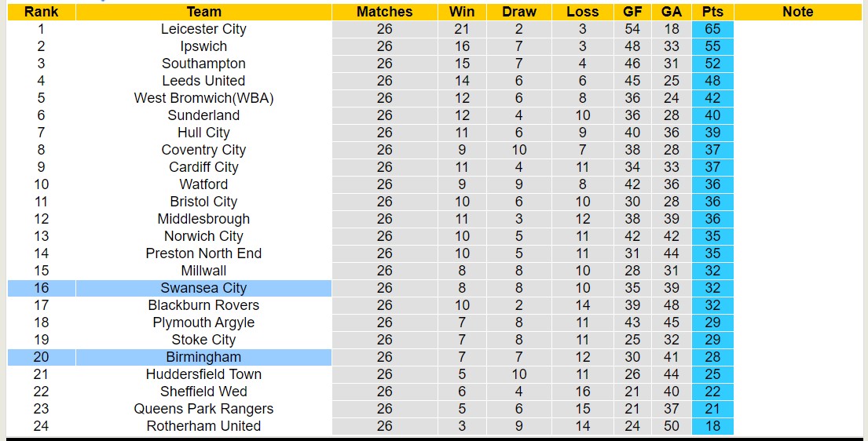This screenshot has width=868, height=441.
Task: Sort by the Pts column header
Action: [712, 12]
